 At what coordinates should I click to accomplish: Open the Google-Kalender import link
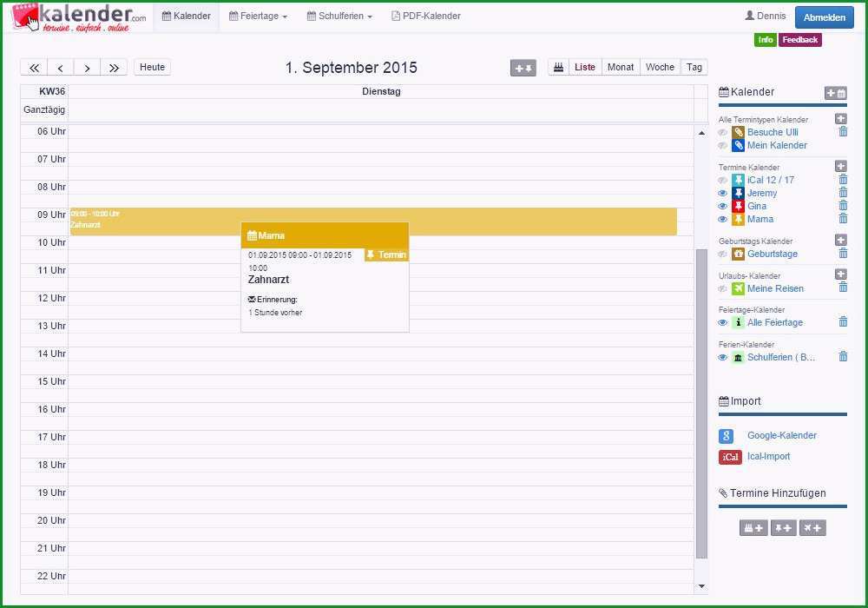click(782, 435)
